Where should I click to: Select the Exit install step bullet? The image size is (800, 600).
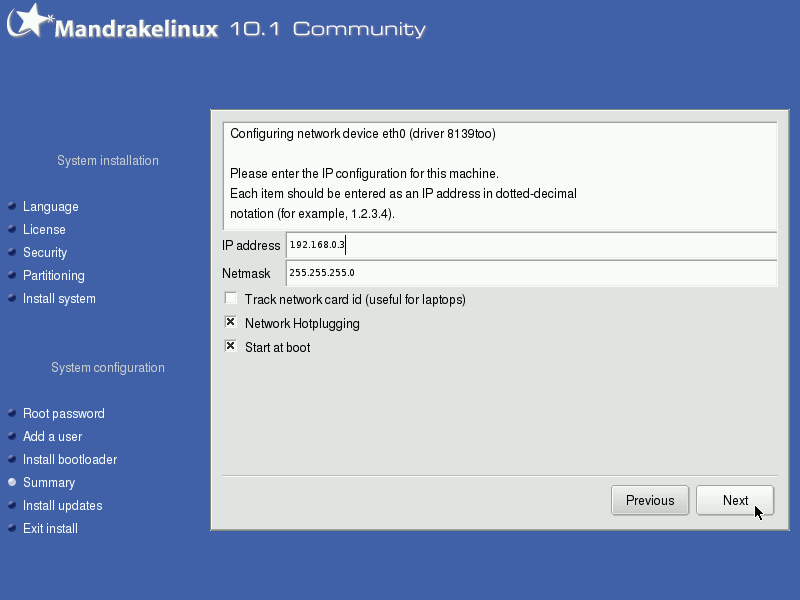(x=12, y=528)
